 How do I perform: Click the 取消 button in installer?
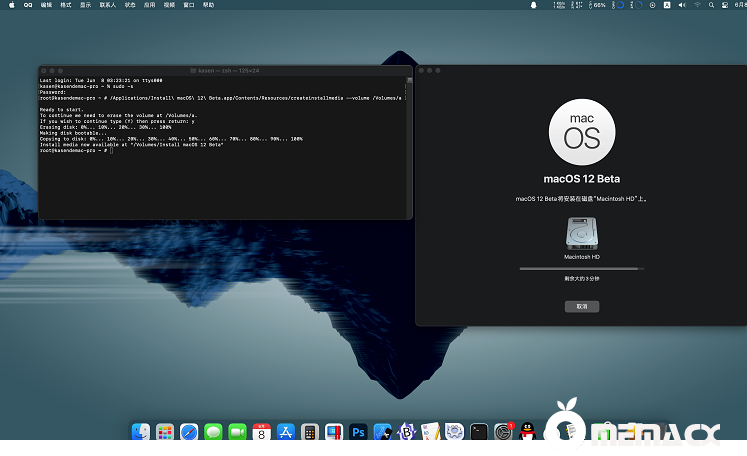coord(581,307)
